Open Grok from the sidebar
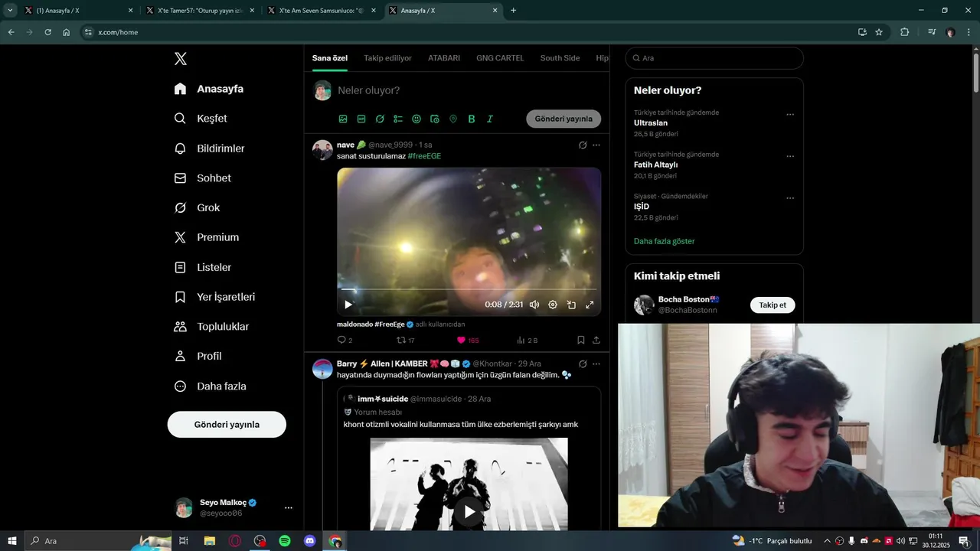 pos(197,207)
